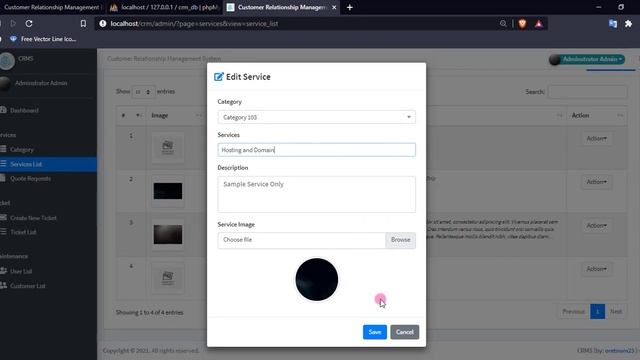The height and width of the screenshot is (360, 640).
Task: Change the show entries count selector
Action: 143,92
